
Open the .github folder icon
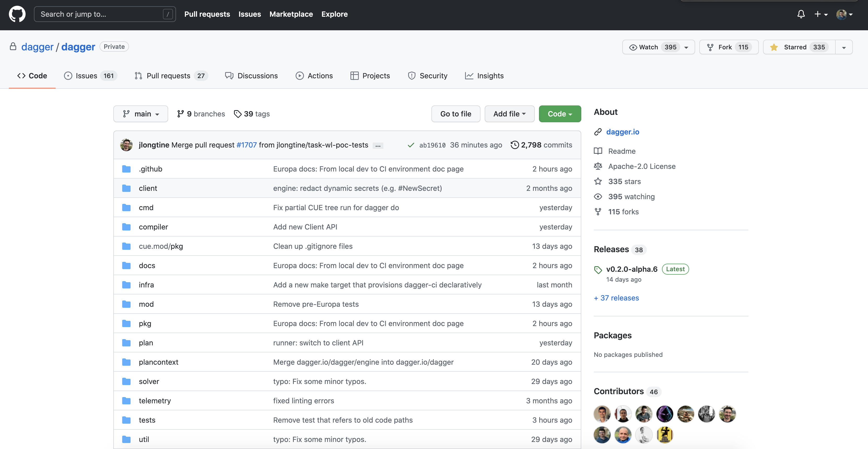[126, 169]
